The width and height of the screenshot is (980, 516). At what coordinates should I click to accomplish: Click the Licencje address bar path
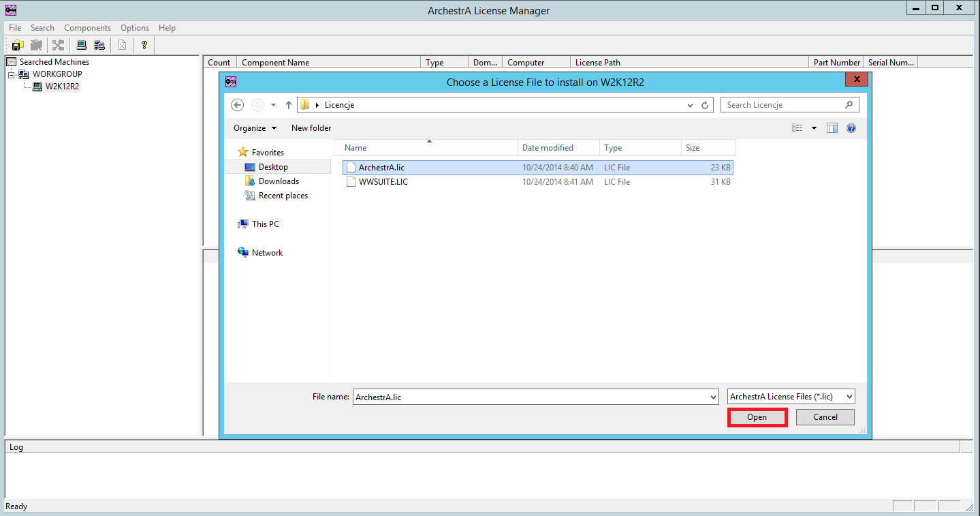pyautogui.click(x=339, y=105)
